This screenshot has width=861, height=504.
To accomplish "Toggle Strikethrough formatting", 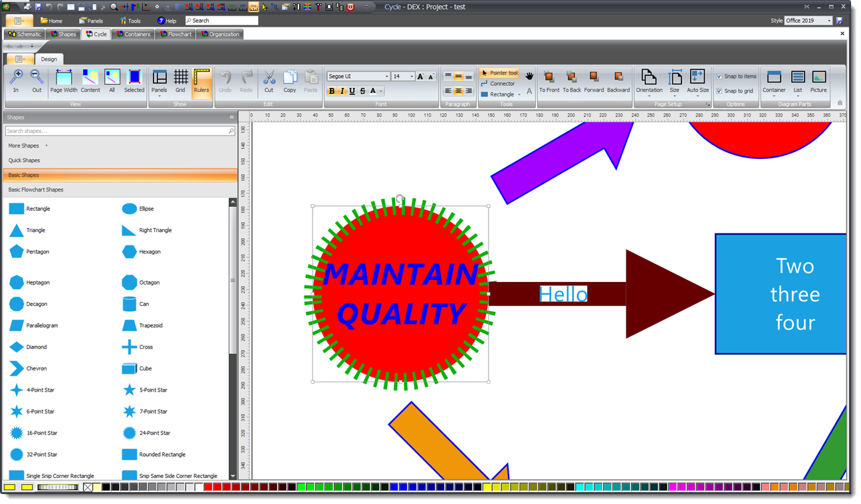I will coord(362,91).
